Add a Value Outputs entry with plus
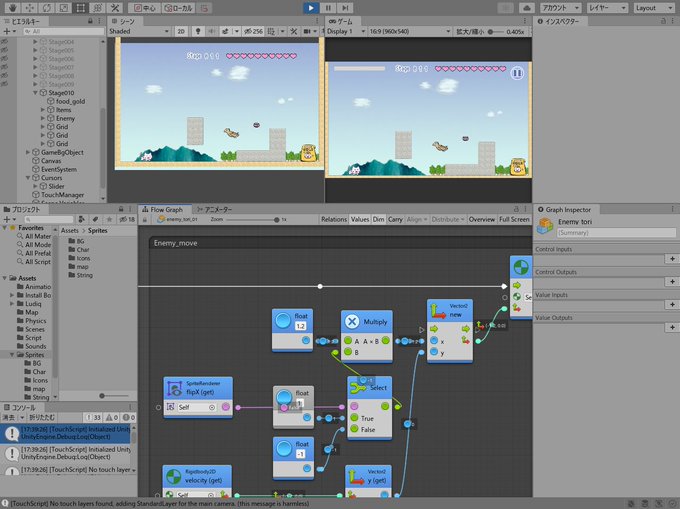Viewport: 680px width, 509px height. click(x=672, y=327)
